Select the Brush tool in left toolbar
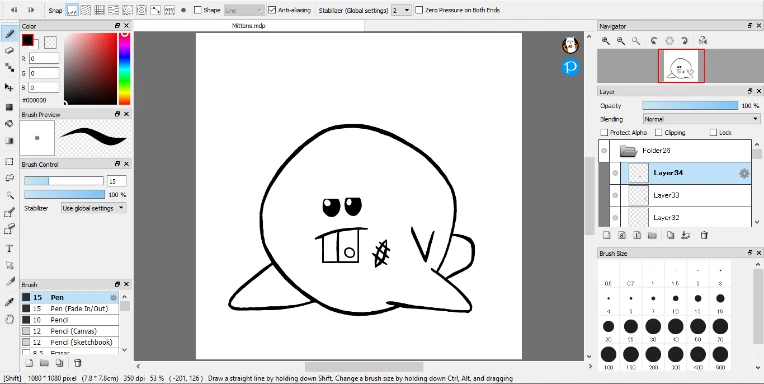This screenshot has height=384, width=764. tap(9, 34)
